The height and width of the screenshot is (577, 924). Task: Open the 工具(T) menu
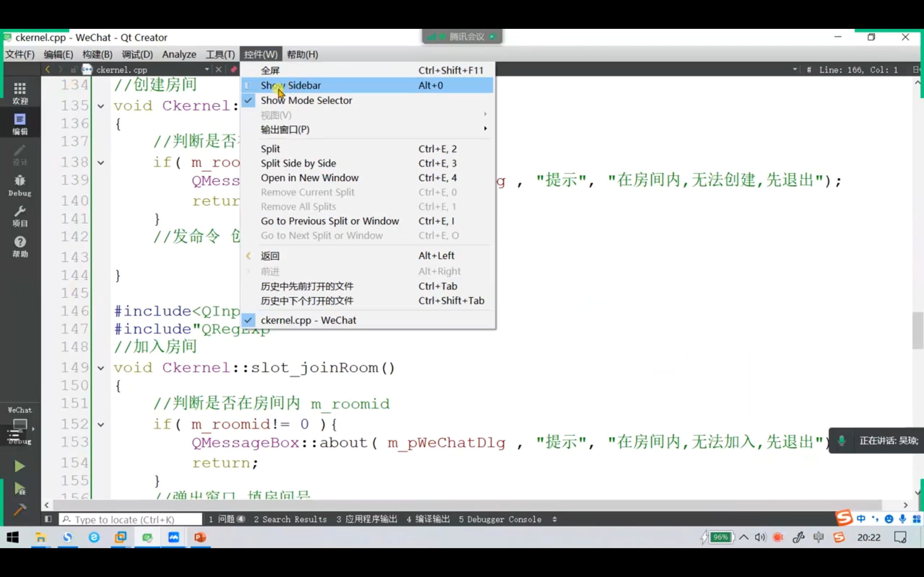click(x=220, y=54)
